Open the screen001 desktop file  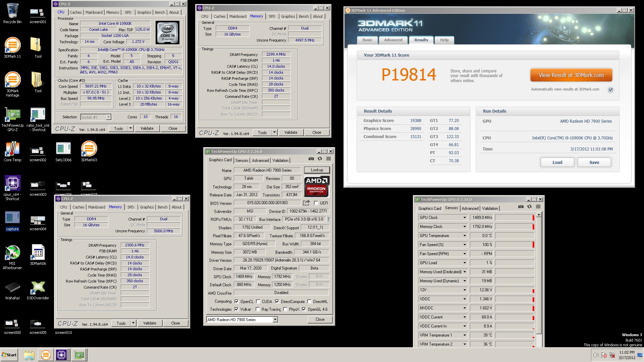click(38, 15)
